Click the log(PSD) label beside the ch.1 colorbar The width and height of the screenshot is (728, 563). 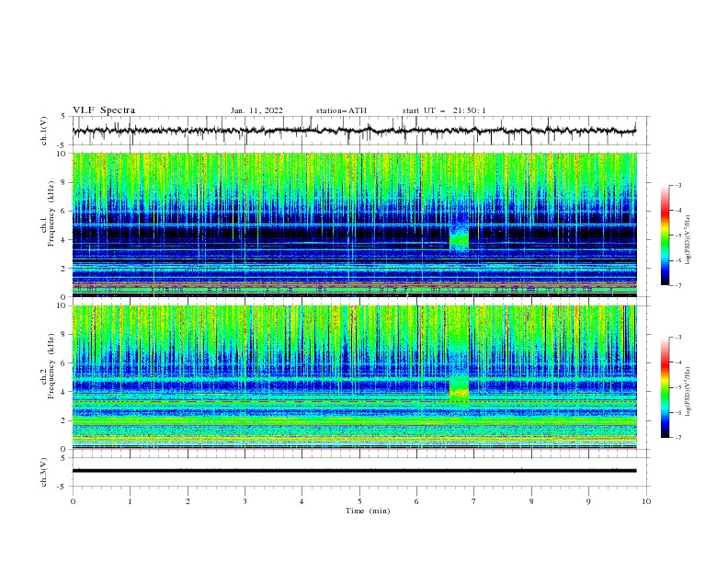click(689, 239)
